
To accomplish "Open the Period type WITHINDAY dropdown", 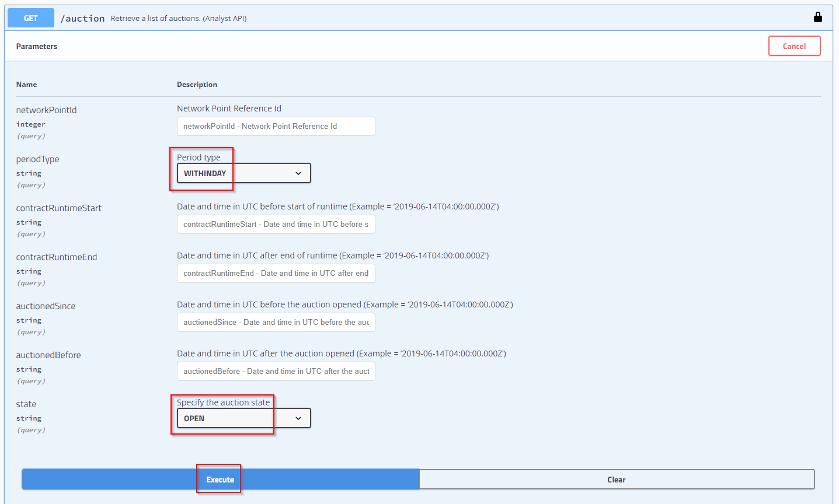I will click(x=243, y=173).
